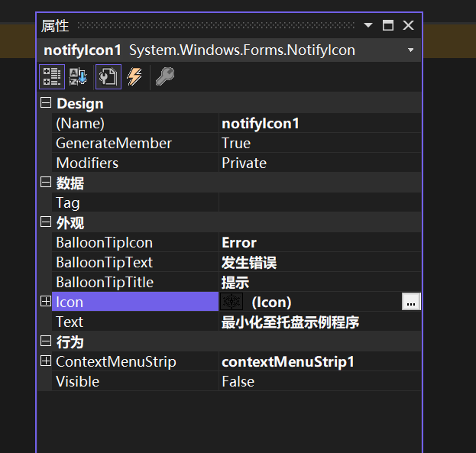Edit the BalloonTipText value field
Viewport: 476px width, 453px height.
[318, 262]
